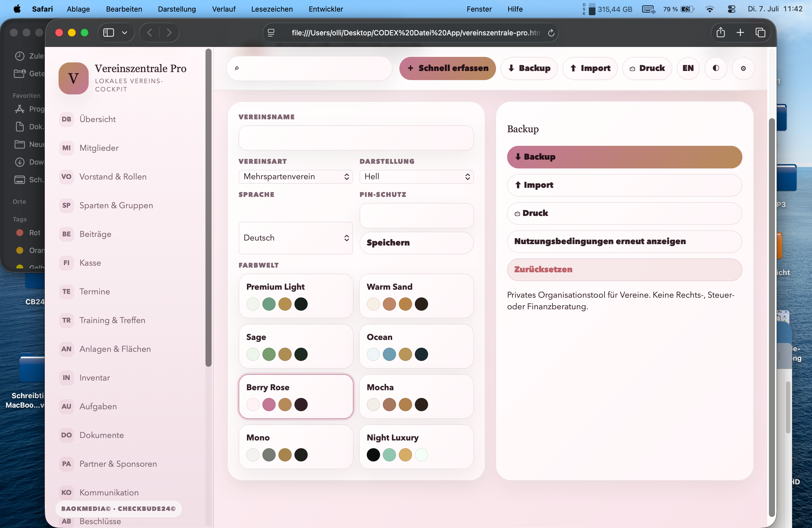Show Safari tab overview

(760, 32)
